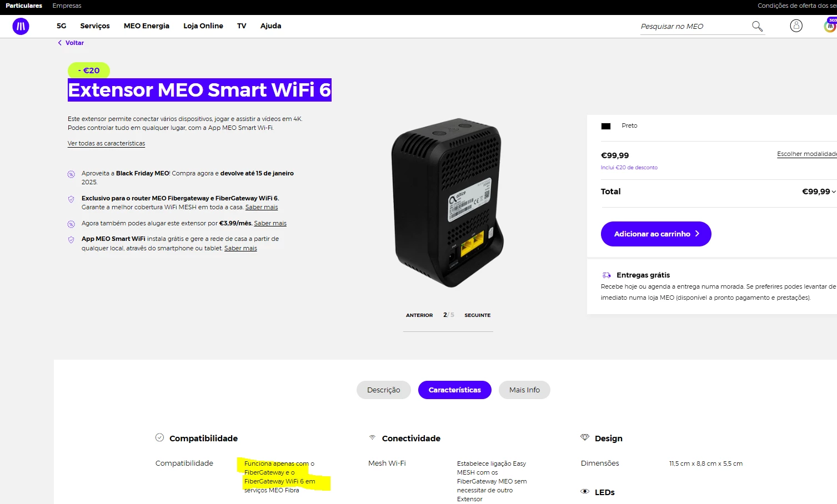
Task: Switch to the Mais Info tab
Action: [x=524, y=390]
